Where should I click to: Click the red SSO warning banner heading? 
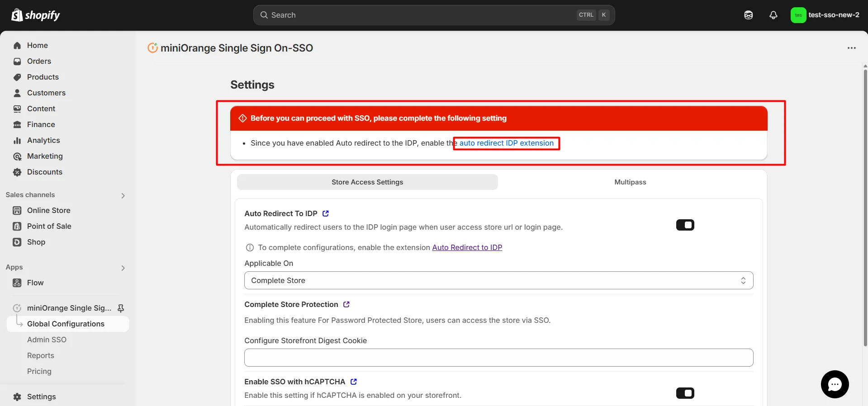[x=379, y=118]
